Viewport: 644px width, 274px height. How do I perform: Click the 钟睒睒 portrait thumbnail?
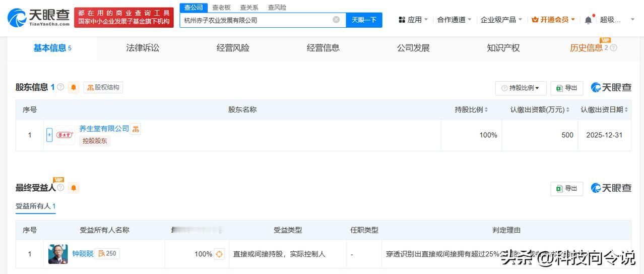[58, 254]
